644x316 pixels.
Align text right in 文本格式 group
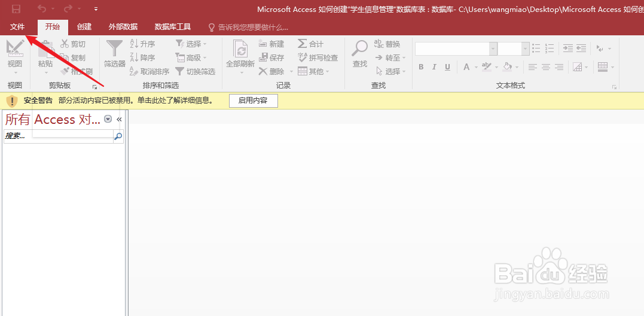coord(559,67)
